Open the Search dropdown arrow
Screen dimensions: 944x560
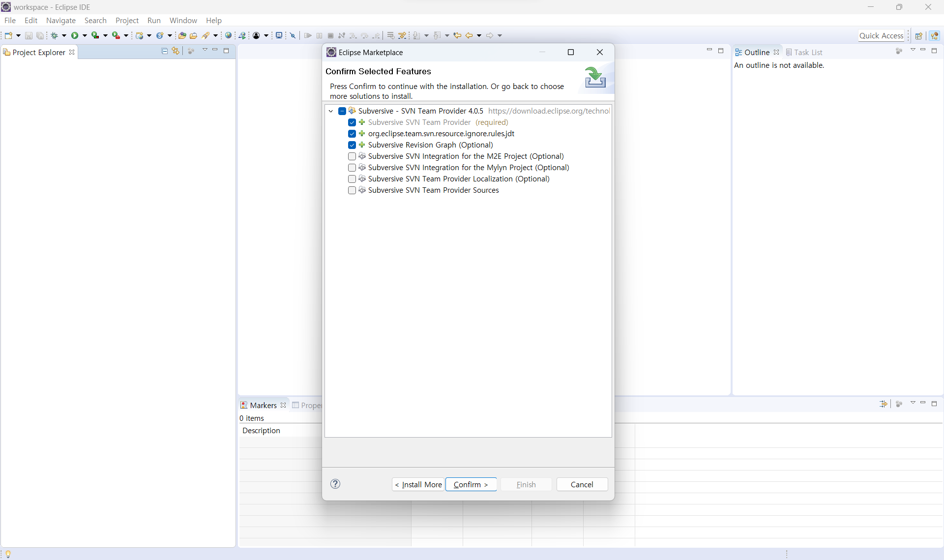[215, 35]
